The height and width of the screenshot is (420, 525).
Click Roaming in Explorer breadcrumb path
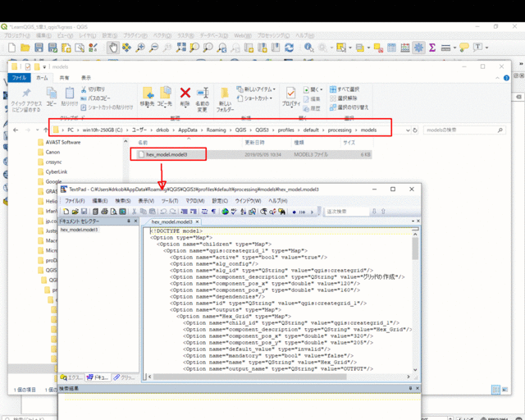pos(217,130)
